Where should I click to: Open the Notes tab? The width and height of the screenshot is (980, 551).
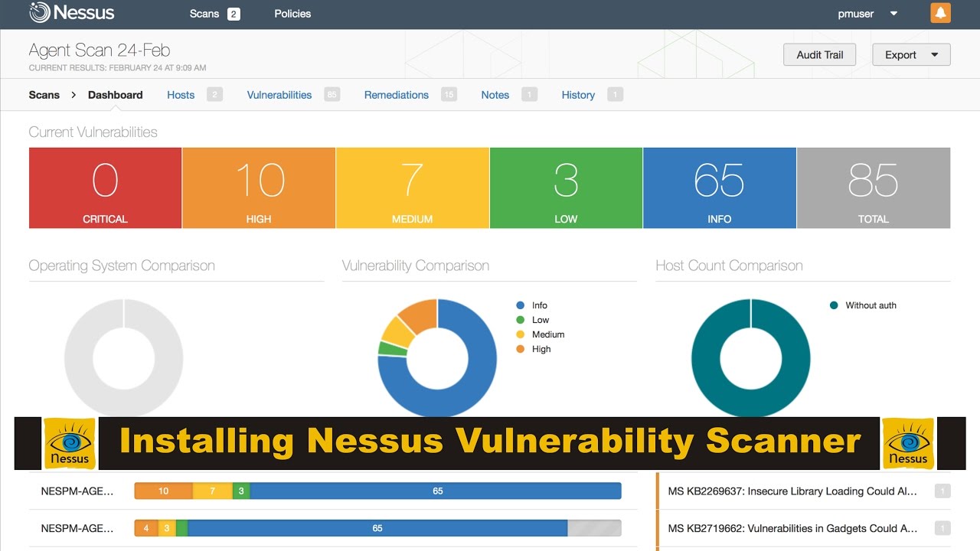pyautogui.click(x=495, y=95)
